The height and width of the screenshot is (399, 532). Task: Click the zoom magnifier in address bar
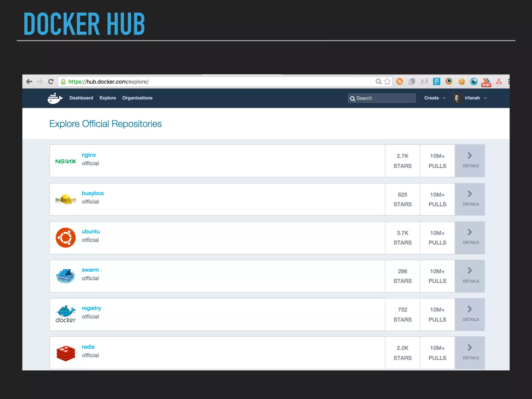[378, 82]
